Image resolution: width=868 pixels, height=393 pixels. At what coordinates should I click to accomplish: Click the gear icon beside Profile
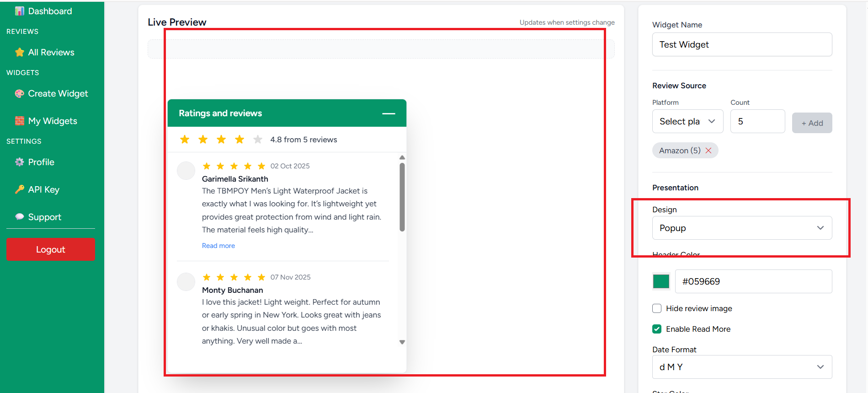19,162
